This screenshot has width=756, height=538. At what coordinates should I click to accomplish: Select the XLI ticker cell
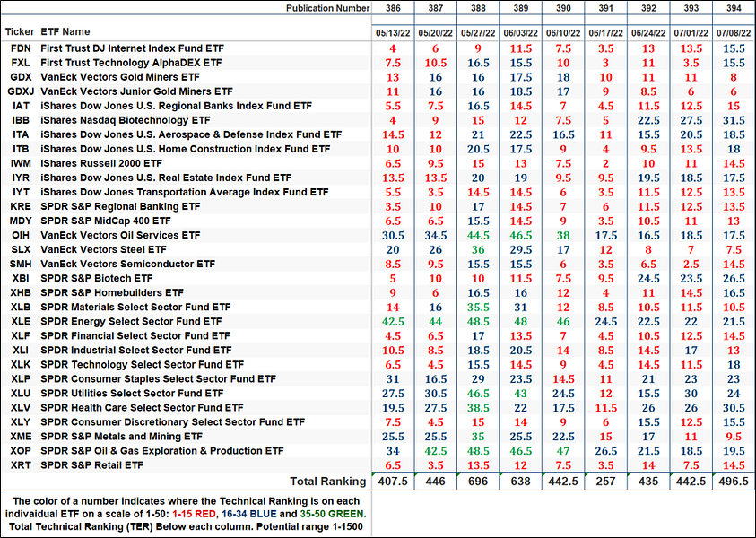coord(21,351)
